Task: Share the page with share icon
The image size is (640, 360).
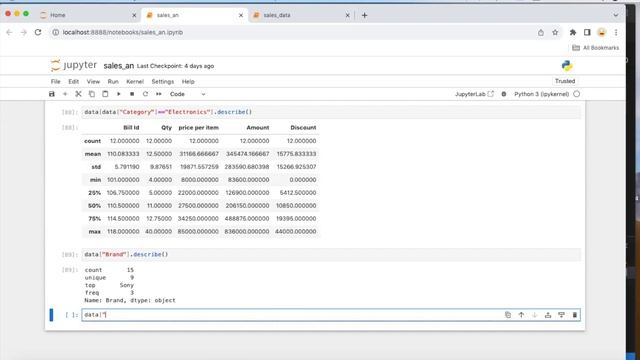Action: 541,32
